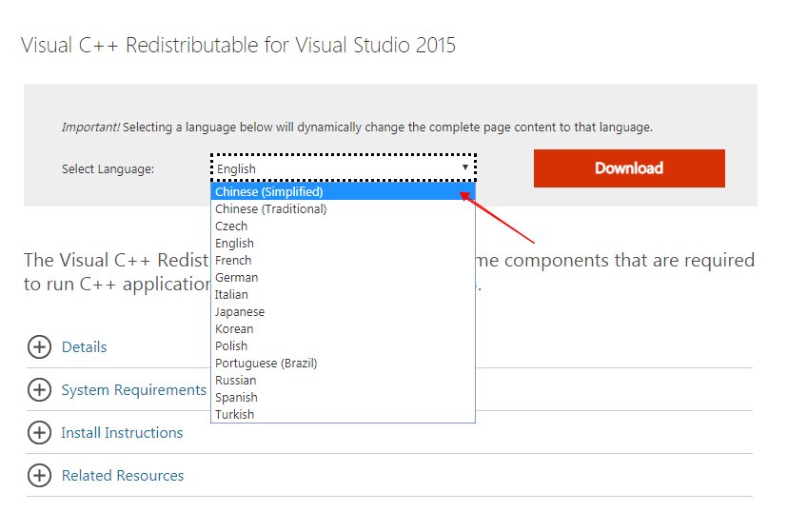Select Japanese from the language list
788x532 pixels.
[x=240, y=312]
